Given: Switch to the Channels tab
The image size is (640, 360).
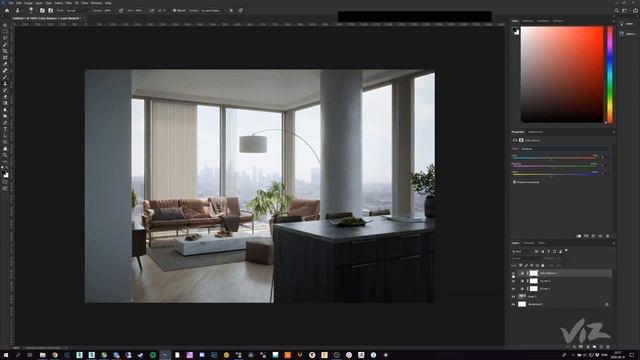Looking at the screenshot, I should (x=529, y=243).
